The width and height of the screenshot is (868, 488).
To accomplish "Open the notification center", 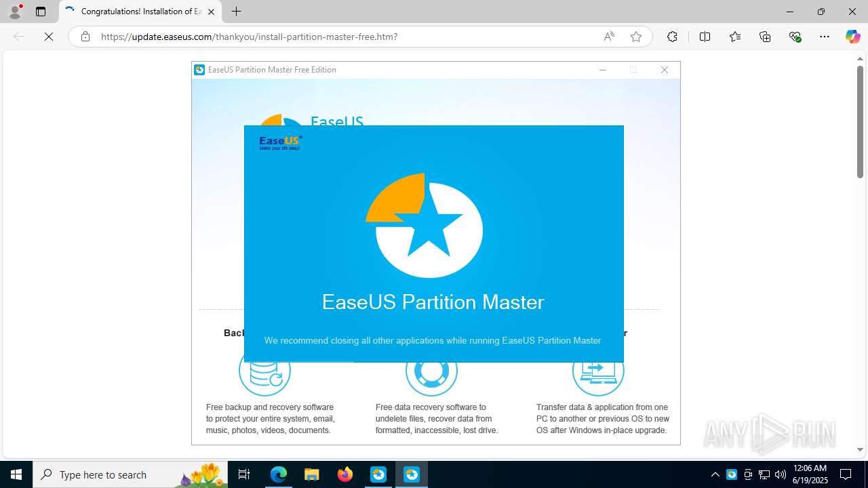I will click(x=846, y=474).
